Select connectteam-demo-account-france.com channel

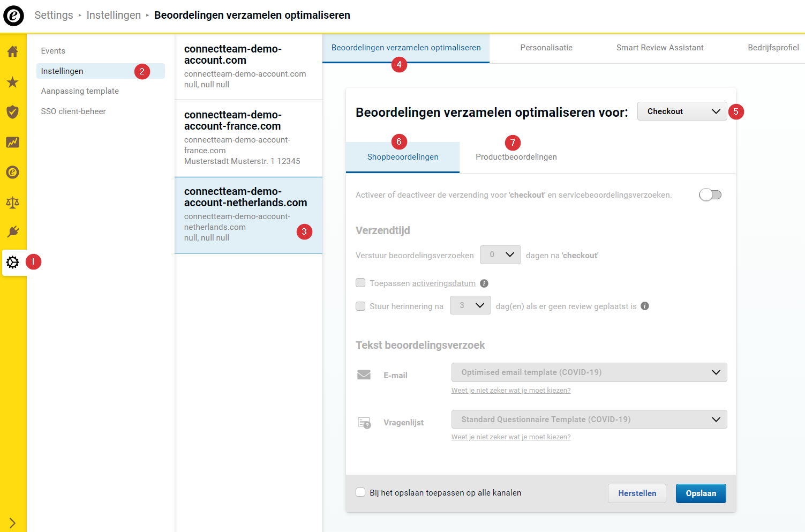[249, 138]
